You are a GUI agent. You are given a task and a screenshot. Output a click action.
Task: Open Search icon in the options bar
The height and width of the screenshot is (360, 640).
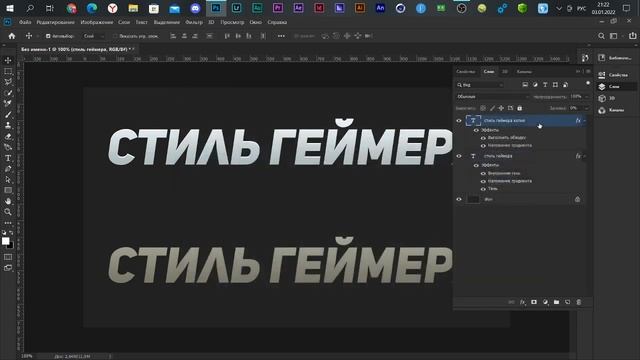[x=601, y=36]
